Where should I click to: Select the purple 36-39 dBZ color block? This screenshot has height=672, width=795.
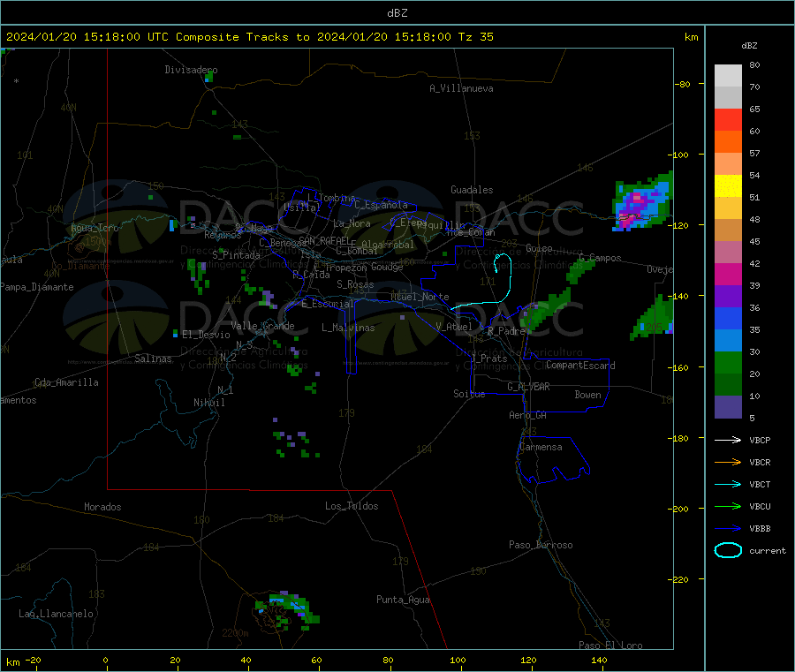[x=728, y=297]
